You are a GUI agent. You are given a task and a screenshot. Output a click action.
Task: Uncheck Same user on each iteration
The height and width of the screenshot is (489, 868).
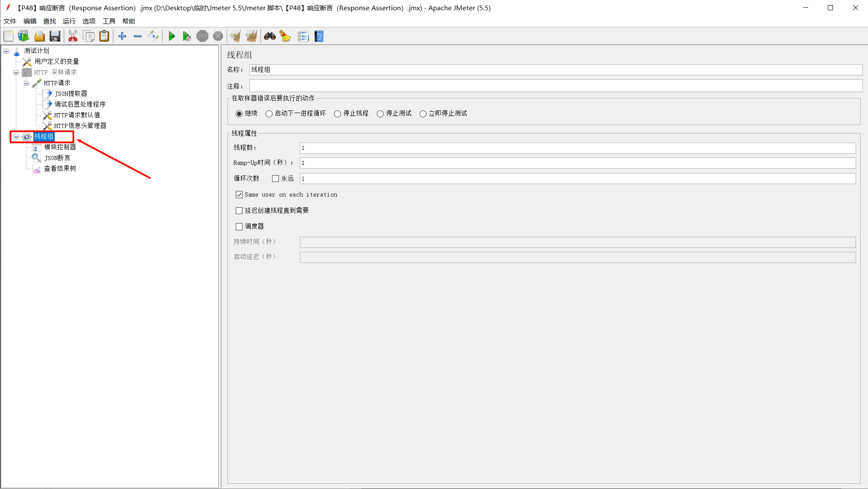tap(239, 195)
